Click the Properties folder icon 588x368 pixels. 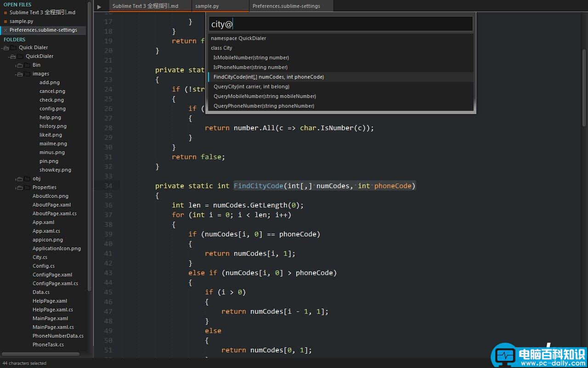(27, 188)
